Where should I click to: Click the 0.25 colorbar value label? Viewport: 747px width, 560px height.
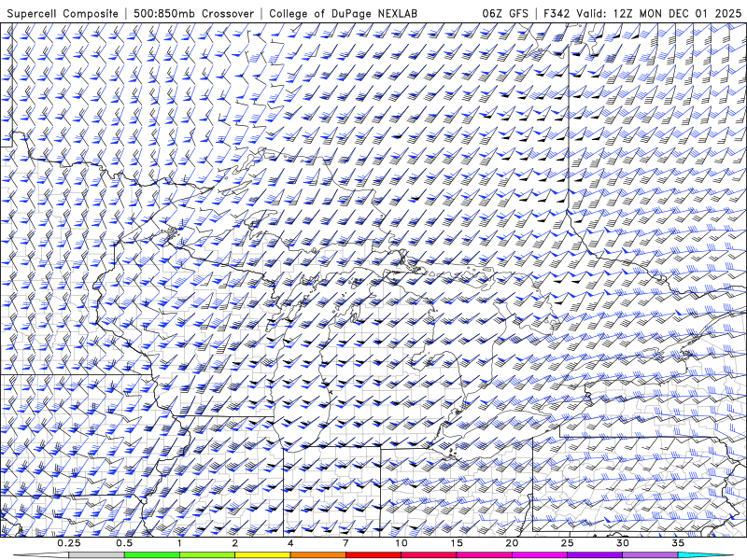pos(69,543)
